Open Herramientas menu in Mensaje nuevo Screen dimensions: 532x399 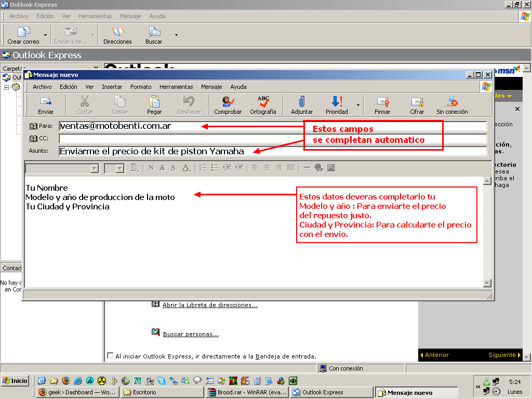click(176, 87)
